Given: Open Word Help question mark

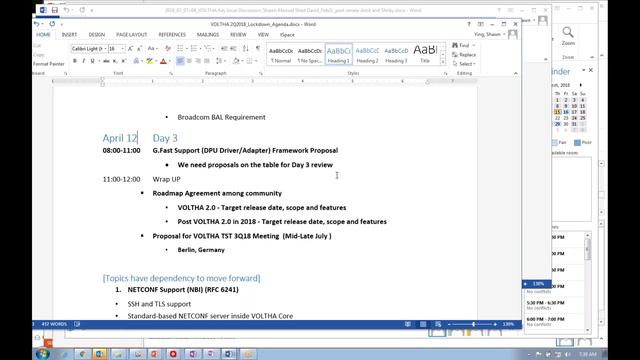Looking at the screenshot, I should click(x=469, y=24).
